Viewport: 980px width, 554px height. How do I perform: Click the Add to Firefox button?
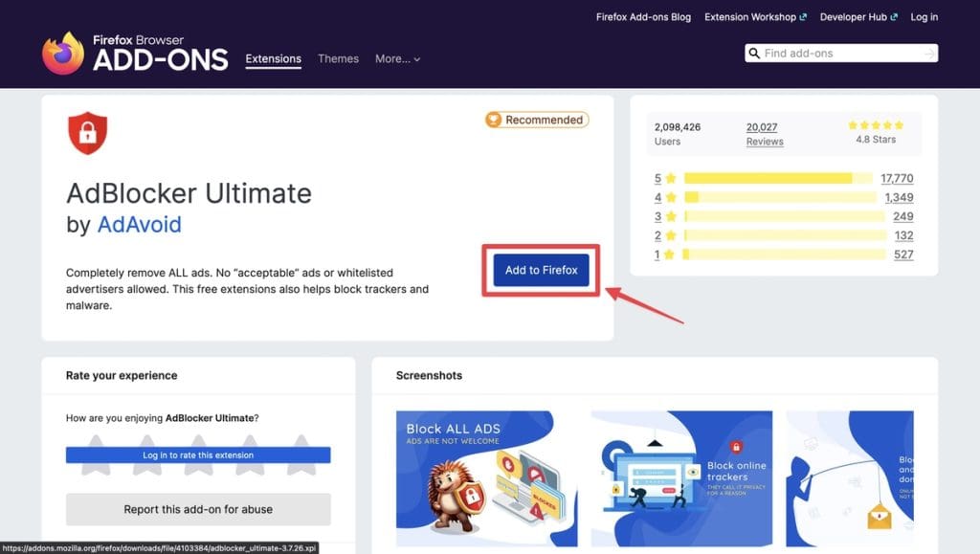pos(542,270)
